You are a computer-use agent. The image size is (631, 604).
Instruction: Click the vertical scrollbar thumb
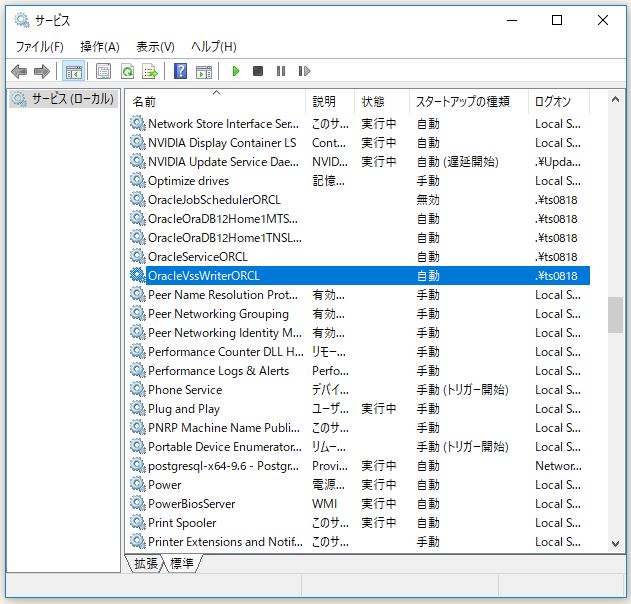615,315
